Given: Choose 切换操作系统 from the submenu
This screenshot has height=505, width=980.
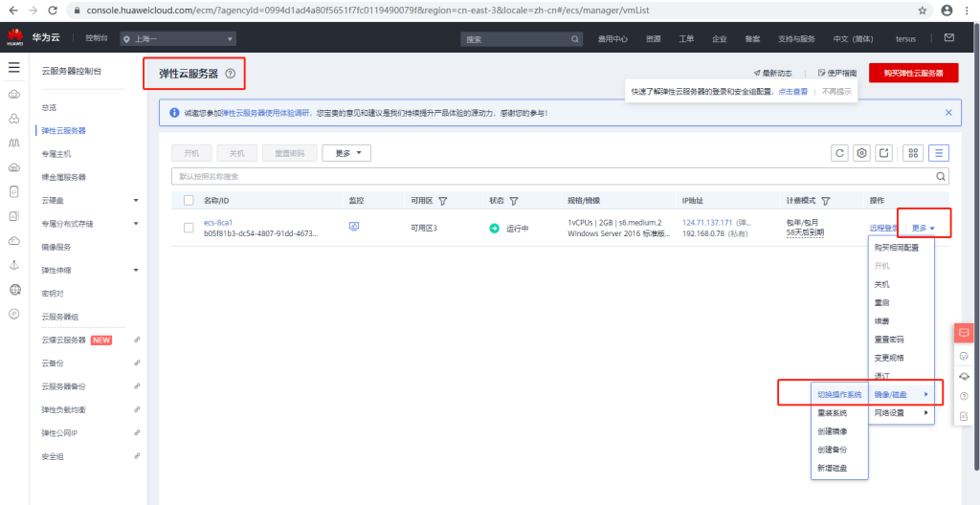Looking at the screenshot, I should tap(839, 394).
